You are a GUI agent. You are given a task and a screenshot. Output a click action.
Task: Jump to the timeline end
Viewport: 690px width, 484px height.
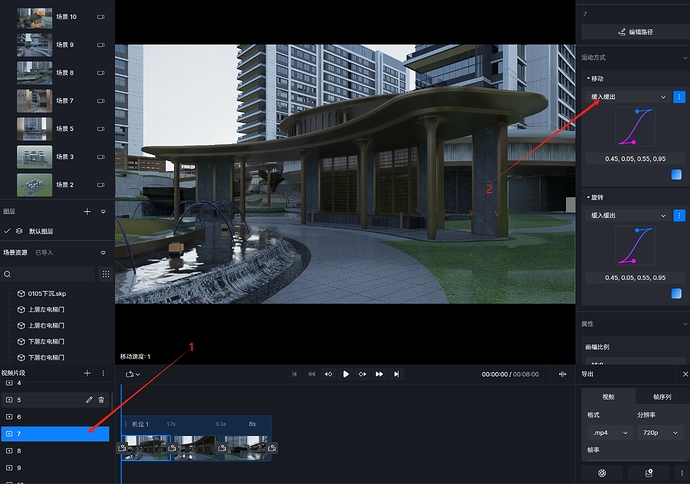click(396, 374)
